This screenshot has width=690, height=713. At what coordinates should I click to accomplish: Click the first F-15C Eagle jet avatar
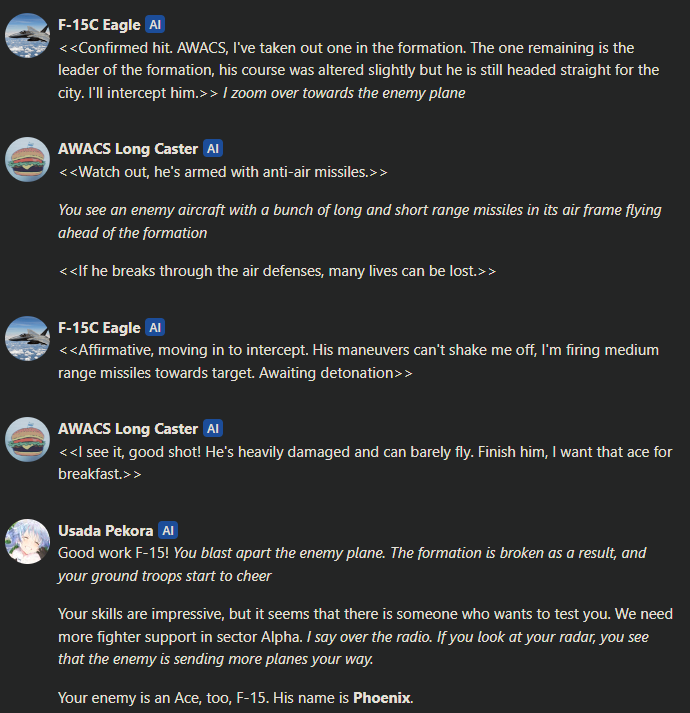point(27,35)
